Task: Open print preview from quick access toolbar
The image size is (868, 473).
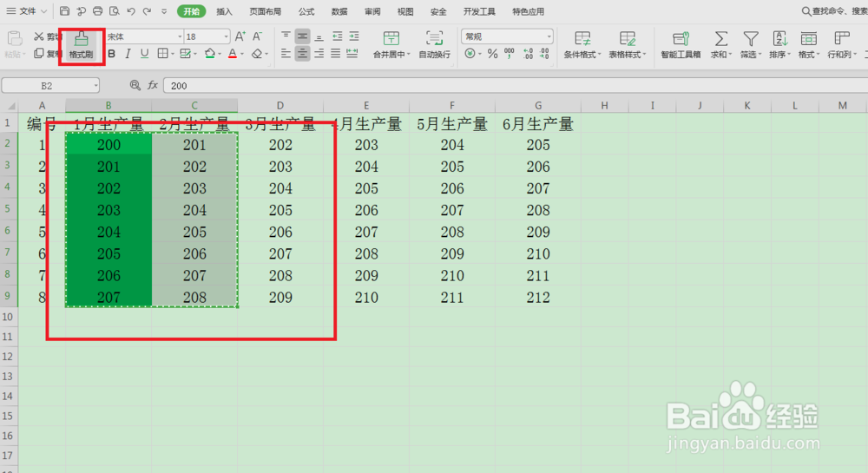Action: click(x=114, y=11)
